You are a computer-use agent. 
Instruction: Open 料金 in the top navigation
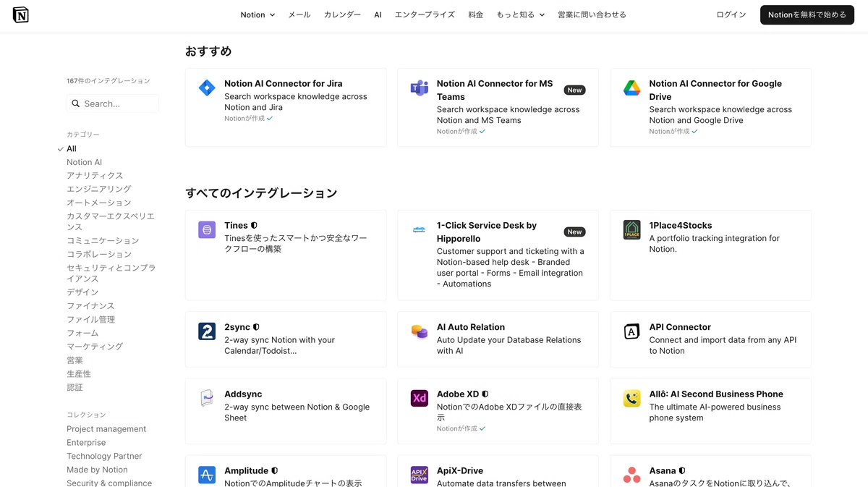tap(475, 14)
